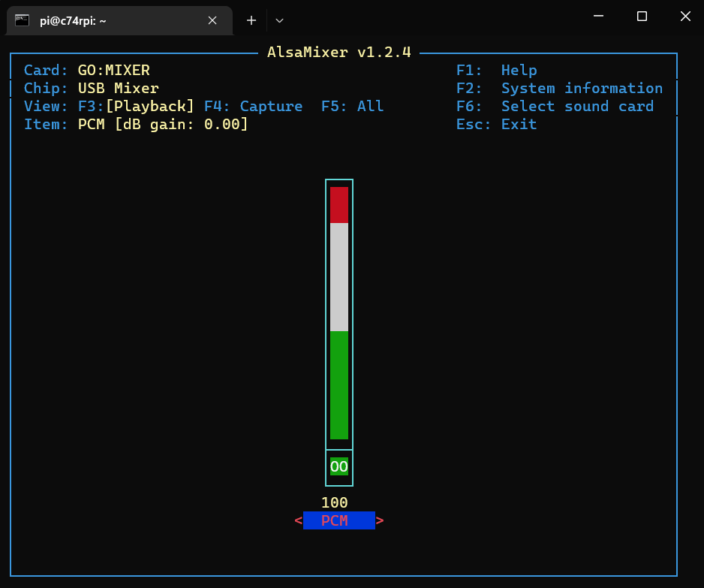This screenshot has width=704, height=588.
Task: Click the volume value 100
Action: click(335, 502)
